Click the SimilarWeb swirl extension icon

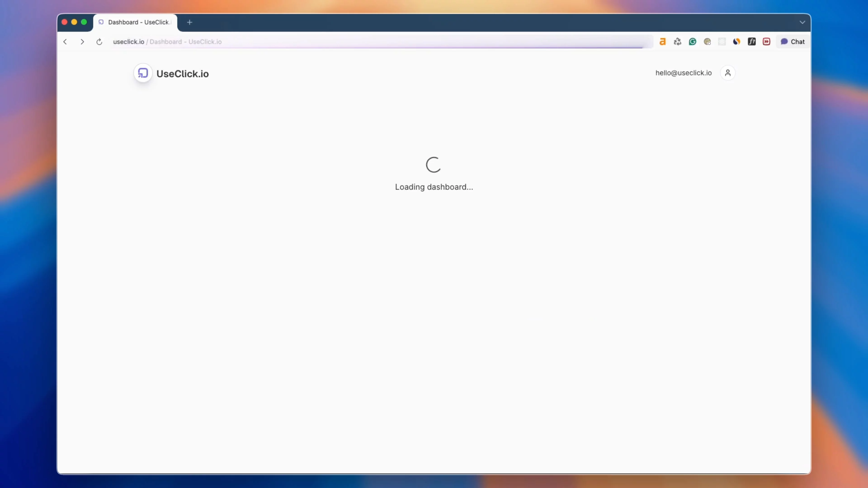(x=737, y=41)
